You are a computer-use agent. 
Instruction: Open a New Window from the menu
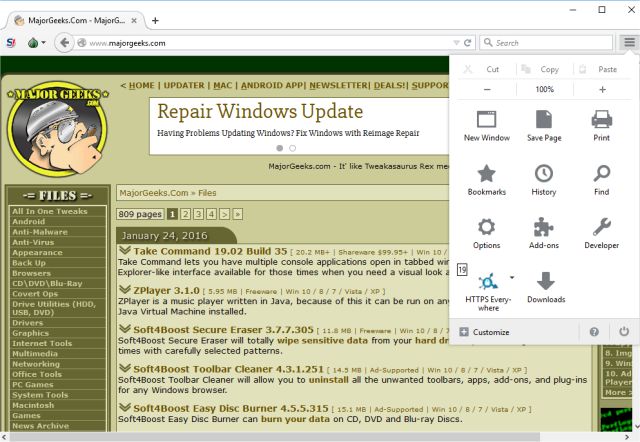click(487, 126)
